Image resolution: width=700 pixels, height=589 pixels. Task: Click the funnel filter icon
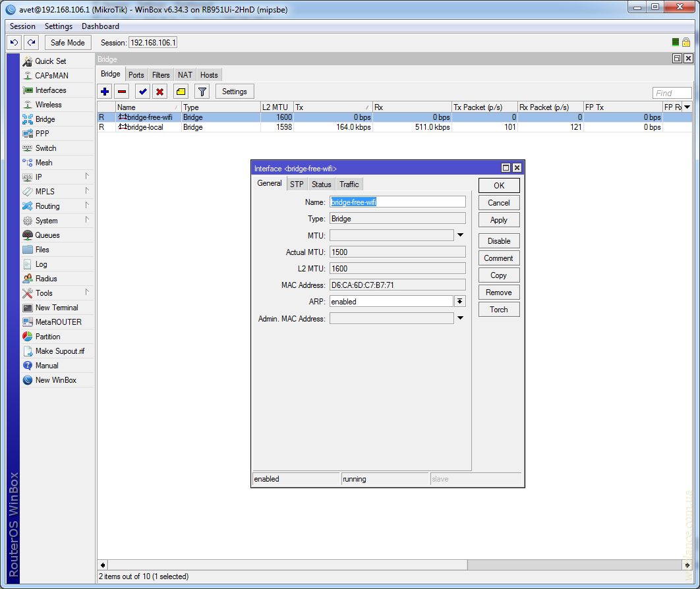(202, 92)
